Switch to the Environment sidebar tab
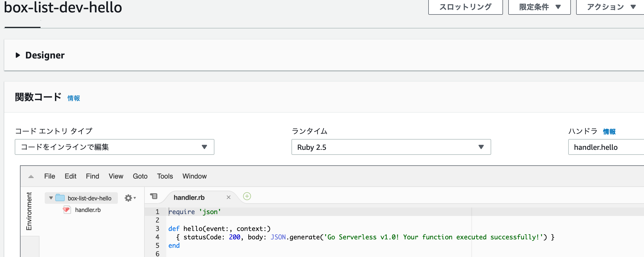Viewport: 644px width, 257px height. coord(29,211)
